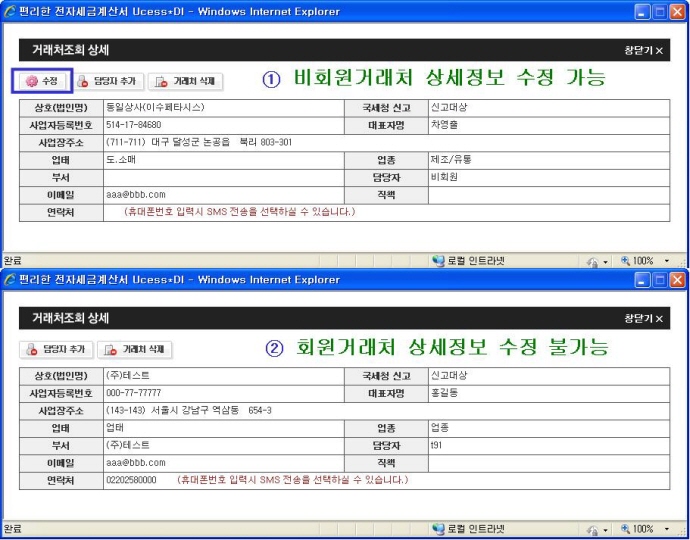This screenshot has width=690, height=540.
Task: Open the 100% zoom dropdown in bottom status bar
Action: pos(667,529)
